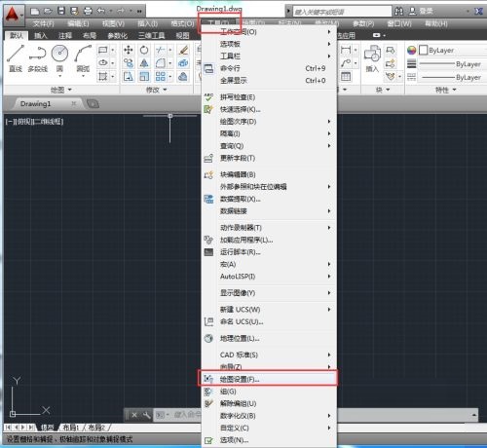
Task: Click the [俯视] view control label
Action: (23, 122)
